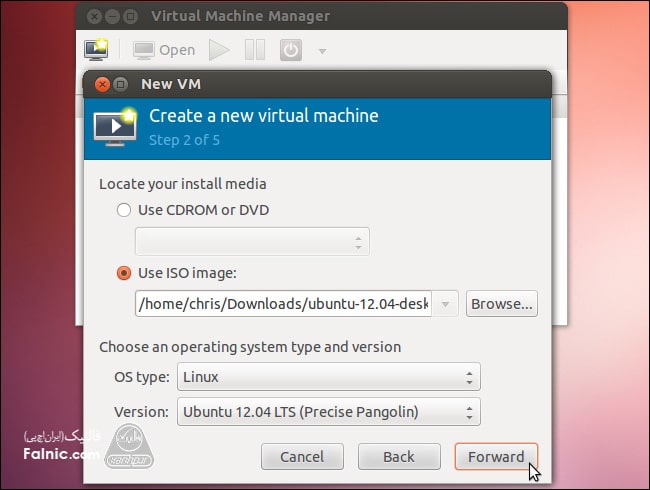Close the Virtual Machine Manager window
The image size is (650, 490).
pyautogui.click(x=94, y=17)
